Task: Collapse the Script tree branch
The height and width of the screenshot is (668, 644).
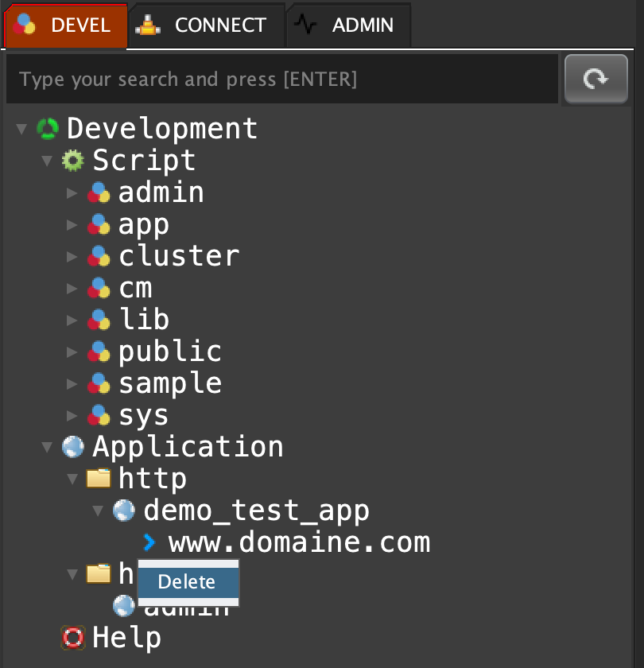Action: [x=47, y=161]
